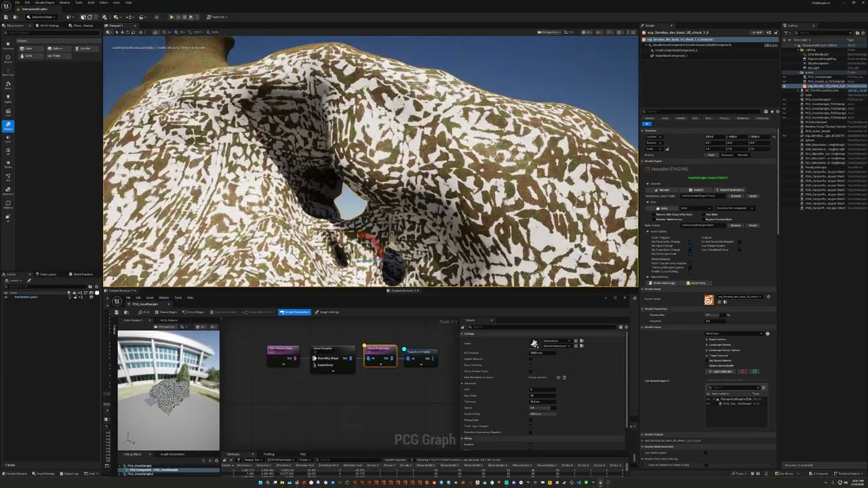Image resolution: width=868 pixels, height=488 pixels.
Task: Click the scale lock icon in Transform
Action: [x=667, y=149]
